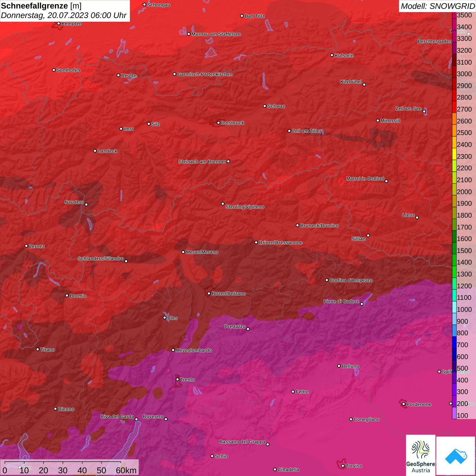Select the Feltre location marker dot
The height and width of the screenshot is (476, 476).
[293, 392]
